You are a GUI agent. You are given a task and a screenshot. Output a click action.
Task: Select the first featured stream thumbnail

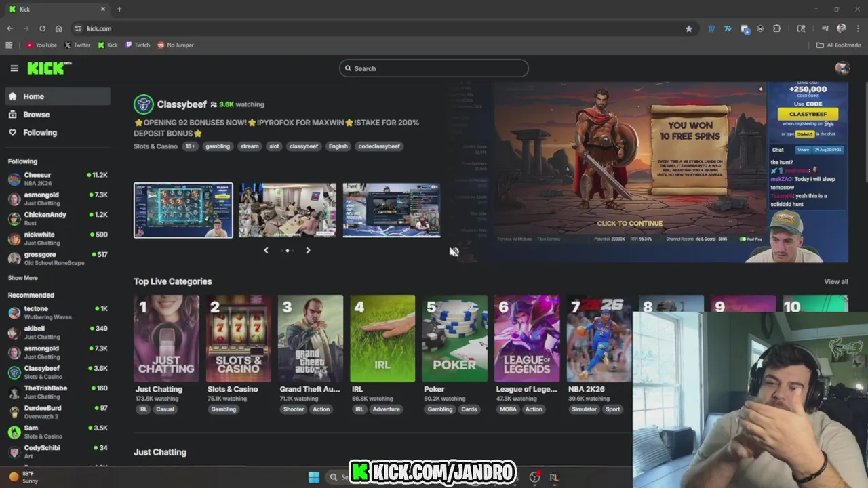[183, 210]
